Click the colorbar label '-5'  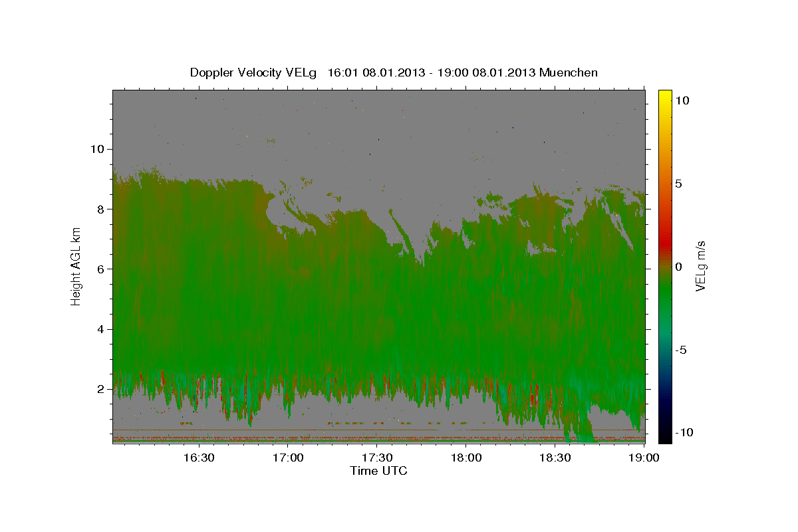tap(681, 349)
